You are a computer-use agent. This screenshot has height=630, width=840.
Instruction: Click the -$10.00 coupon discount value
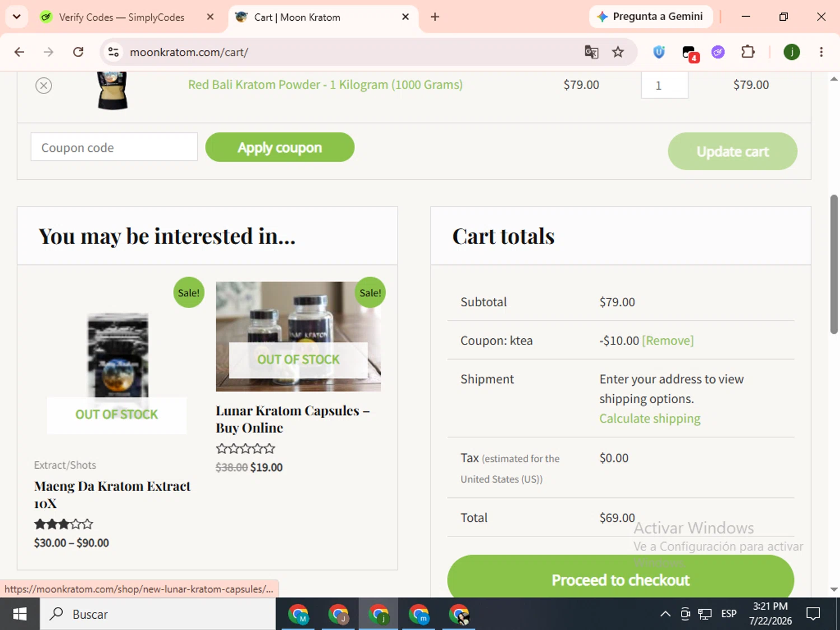[x=619, y=340]
